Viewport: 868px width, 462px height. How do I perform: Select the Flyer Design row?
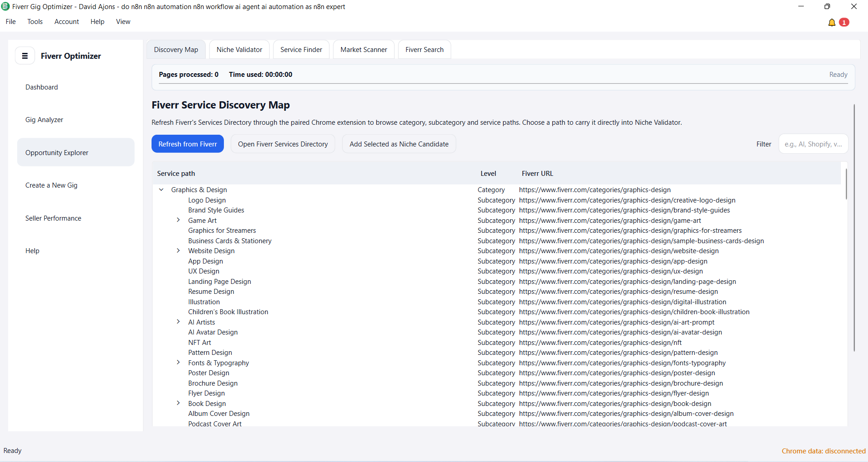tap(497, 393)
